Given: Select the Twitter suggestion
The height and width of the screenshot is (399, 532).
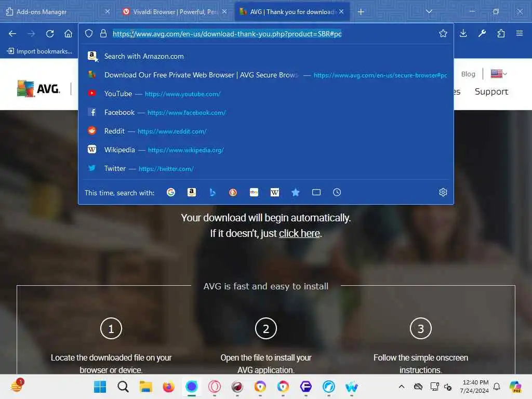Looking at the screenshot, I should 266,168.
